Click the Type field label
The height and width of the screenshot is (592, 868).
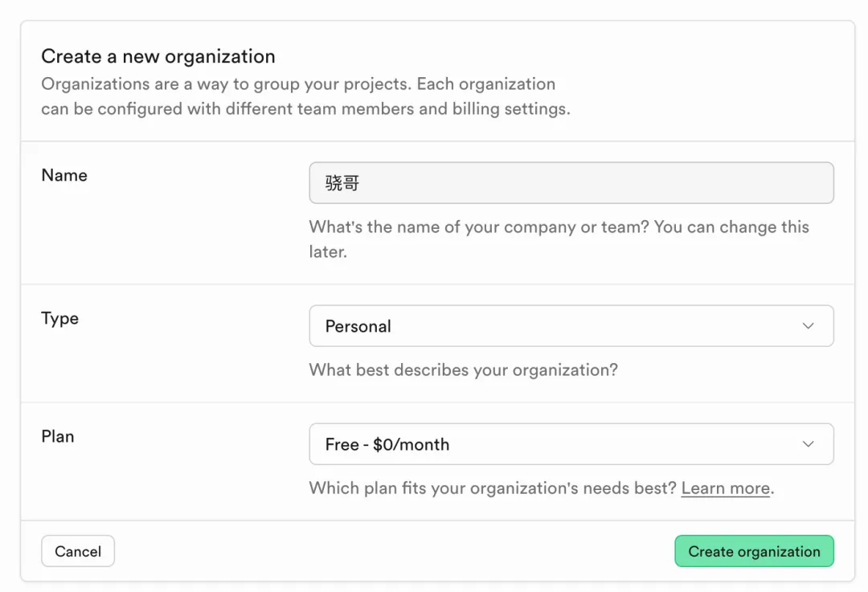click(x=60, y=318)
